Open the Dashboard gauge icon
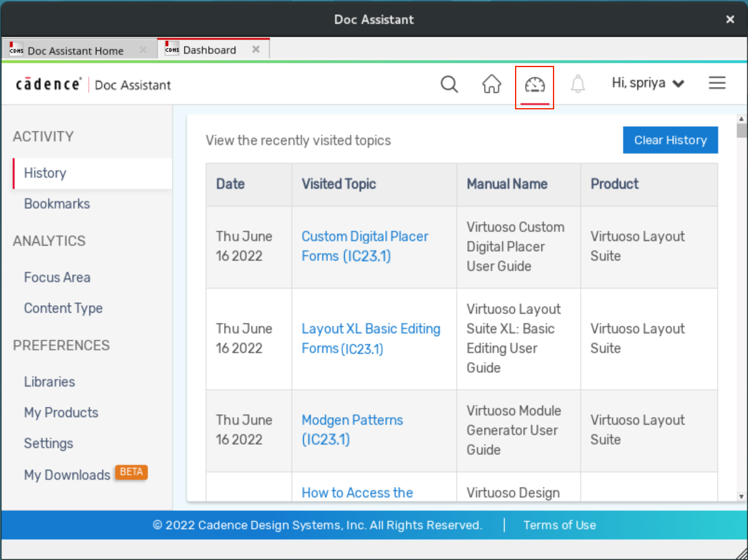The image size is (748, 560). 534,84
